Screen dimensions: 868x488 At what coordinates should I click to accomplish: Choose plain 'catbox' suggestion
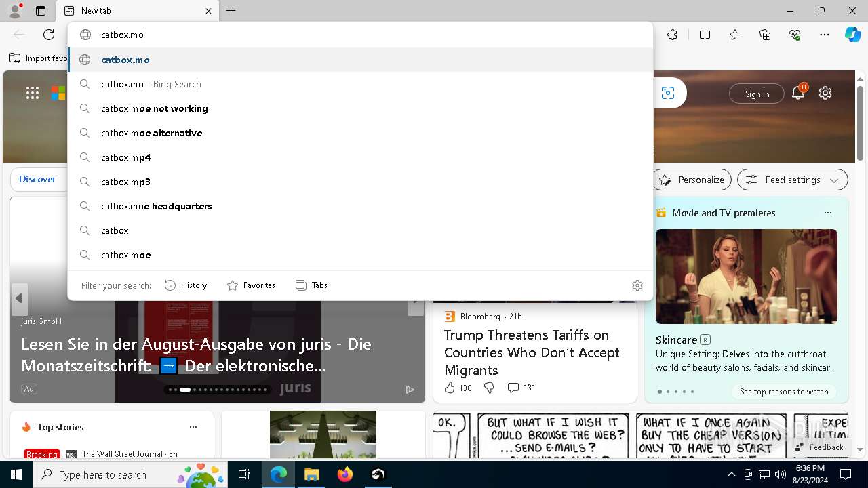point(361,230)
